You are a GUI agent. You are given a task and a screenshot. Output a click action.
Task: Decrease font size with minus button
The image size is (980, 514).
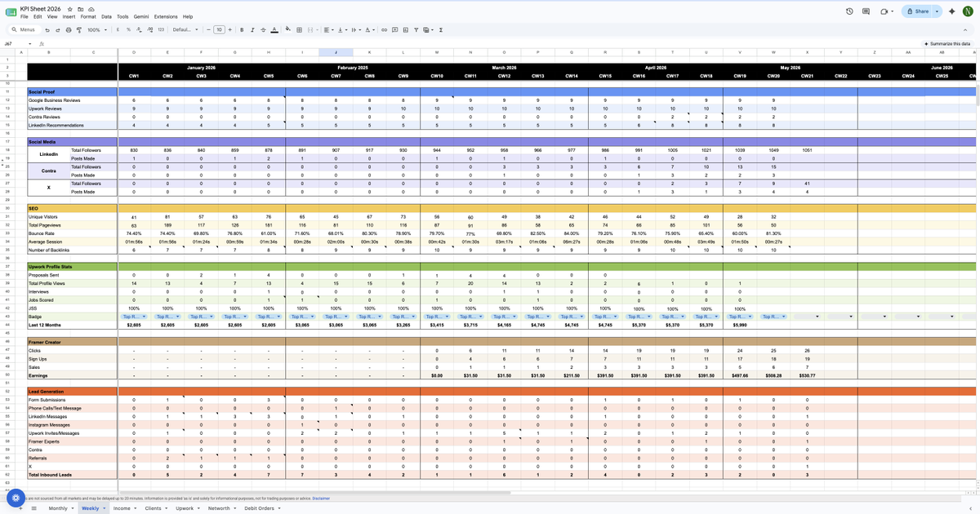(x=209, y=29)
